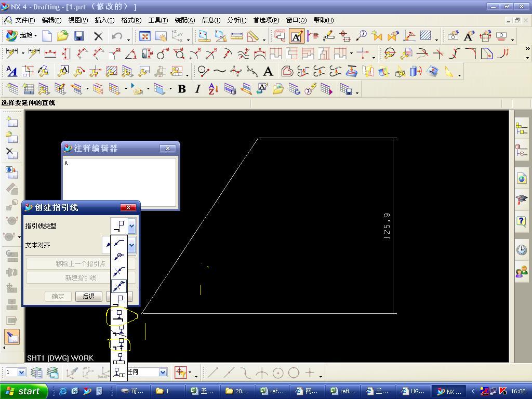Click the 后退 back button
532x399 pixels.
click(88, 296)
